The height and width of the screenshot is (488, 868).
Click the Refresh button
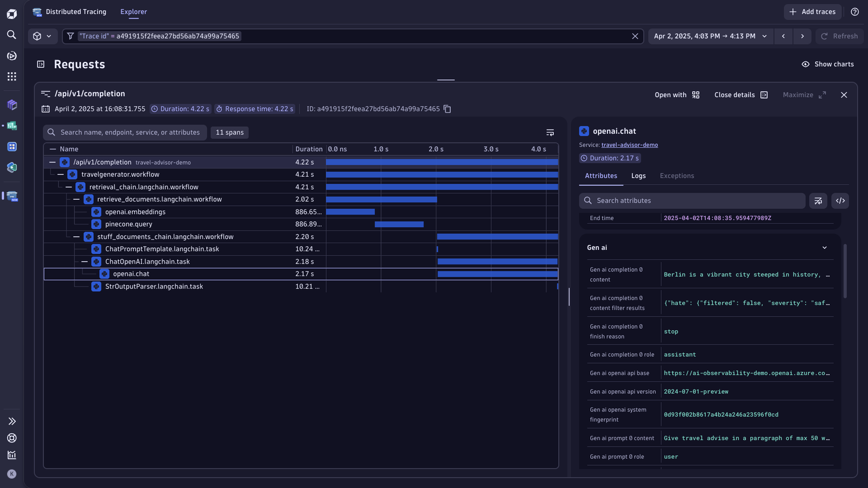[x=839, y=36]
